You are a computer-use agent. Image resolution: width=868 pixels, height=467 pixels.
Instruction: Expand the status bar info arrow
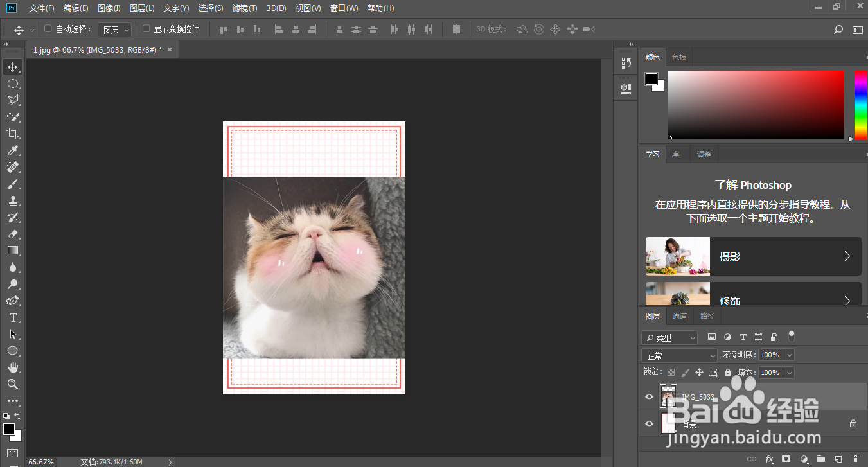click(x=170, y=462)
